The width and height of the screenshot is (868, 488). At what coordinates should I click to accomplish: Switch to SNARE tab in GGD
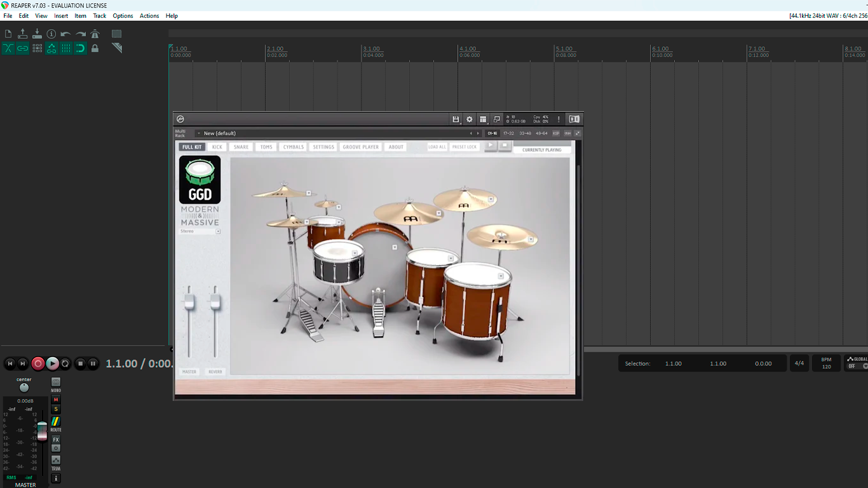coord(241,147)
